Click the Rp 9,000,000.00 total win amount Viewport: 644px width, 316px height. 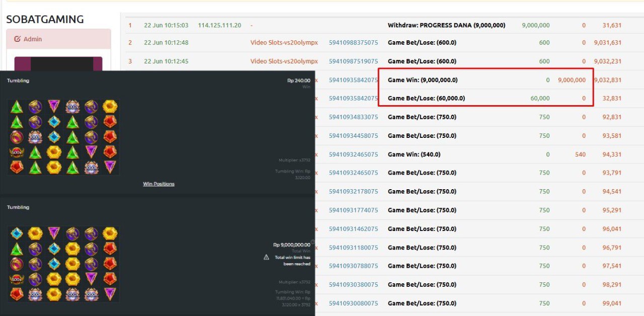tap(292, 245)
